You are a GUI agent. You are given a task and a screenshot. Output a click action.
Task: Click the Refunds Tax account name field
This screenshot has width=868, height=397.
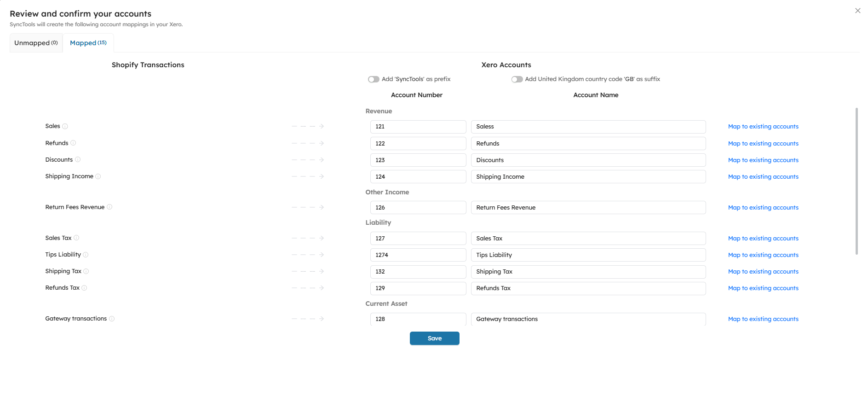[x=588, y=288]
